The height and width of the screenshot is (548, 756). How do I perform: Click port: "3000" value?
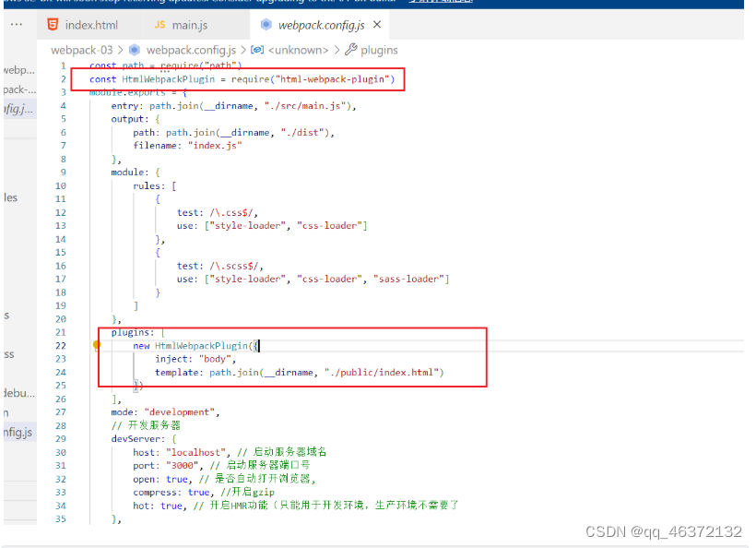pyautogui.click(x=183, y=466)
